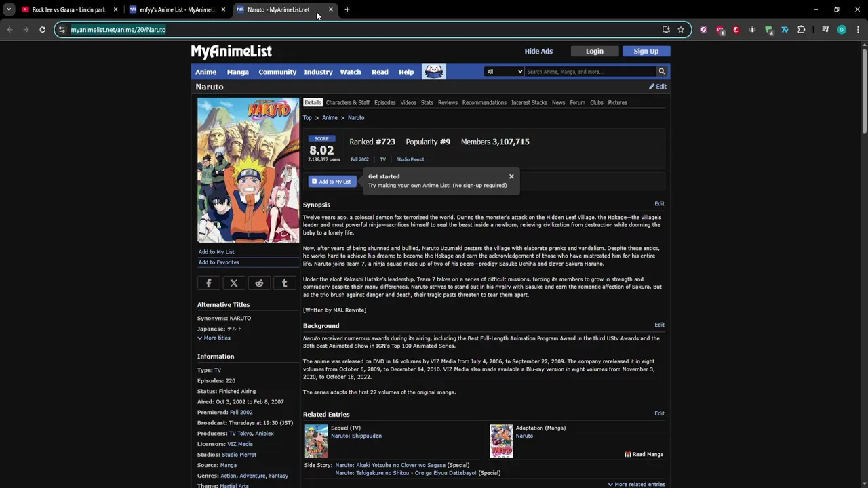Switch to Videos tab
The width and height of the screenshot is (868, 488).
pos(408,102)
